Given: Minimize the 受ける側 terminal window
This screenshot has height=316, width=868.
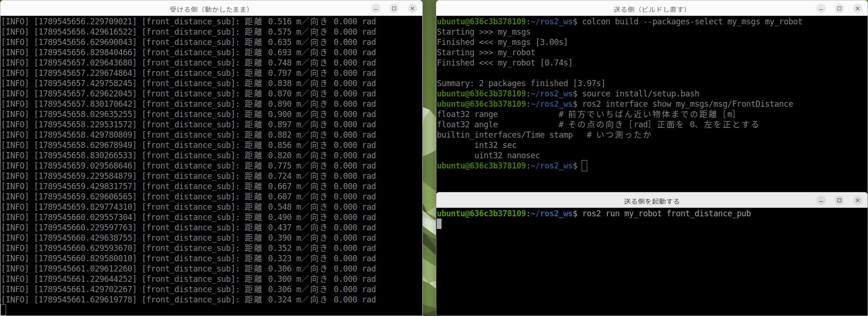Looking at the screenshot, I should (376, 8).
